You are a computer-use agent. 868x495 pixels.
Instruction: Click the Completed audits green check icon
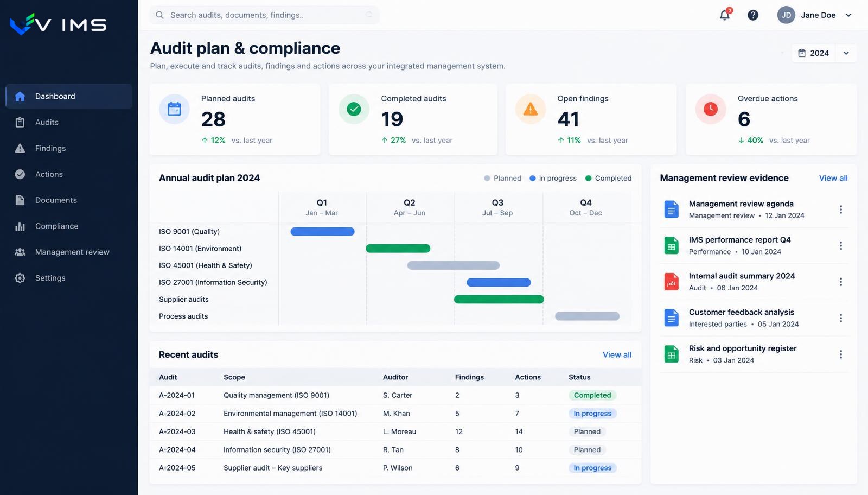pyautogui.click(x=354, y=109)
